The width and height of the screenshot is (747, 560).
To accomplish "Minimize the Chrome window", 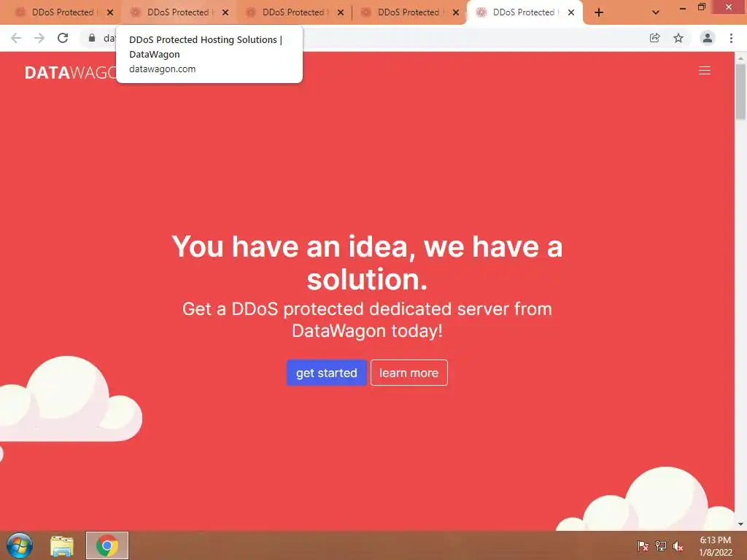I will click(x=683, y=8).
